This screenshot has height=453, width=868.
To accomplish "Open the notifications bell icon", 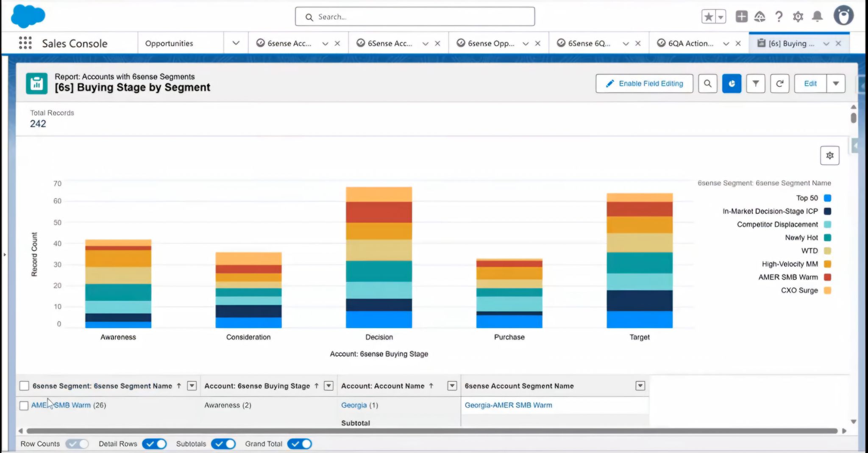I will (x=817, y=17).
